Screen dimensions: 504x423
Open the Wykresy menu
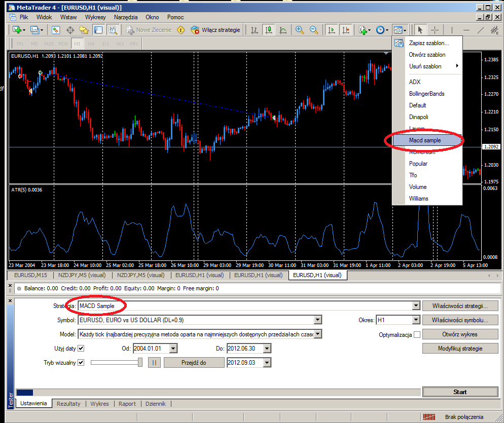click(95, 17)
